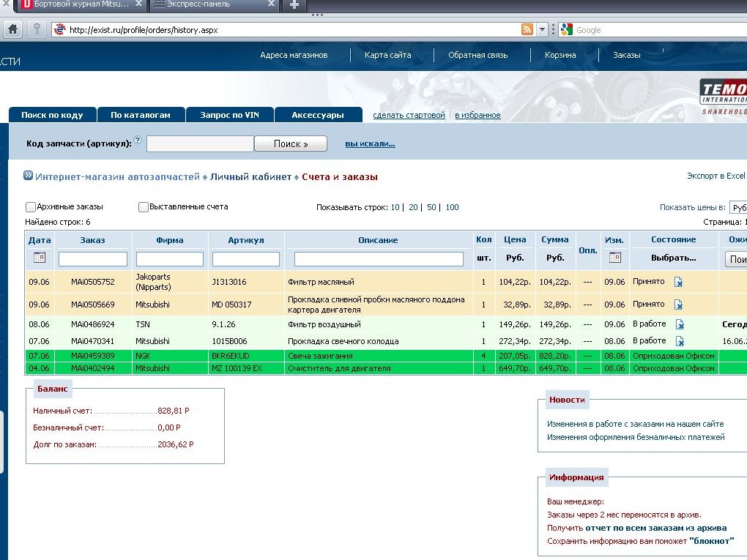
Task: Show 50 rows per page
Action: [x=431, y=207]
